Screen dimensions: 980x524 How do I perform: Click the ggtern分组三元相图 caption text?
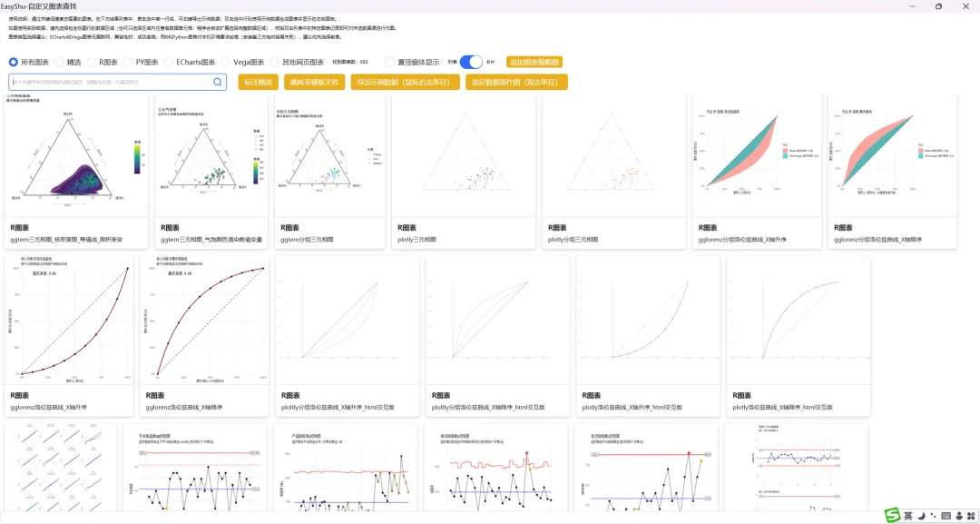(308, 240)
